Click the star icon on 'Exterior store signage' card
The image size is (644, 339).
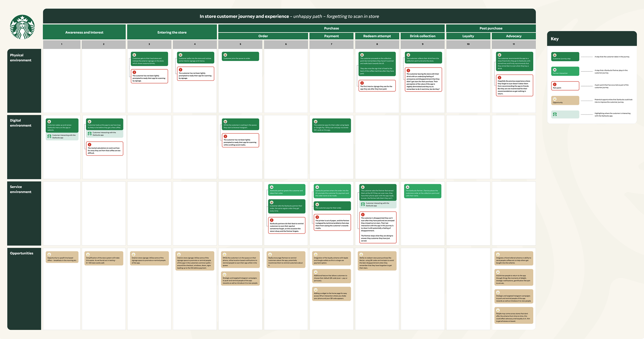tap(133, 255)
